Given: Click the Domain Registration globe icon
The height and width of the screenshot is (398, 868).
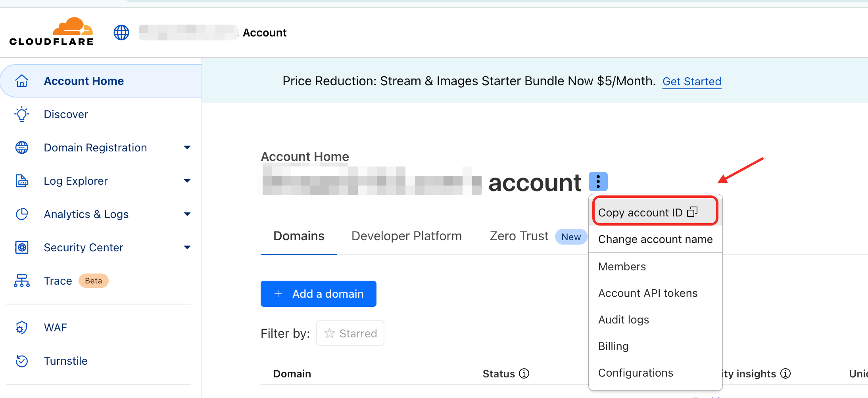Looking at the screenshot, I should (22, 147).
